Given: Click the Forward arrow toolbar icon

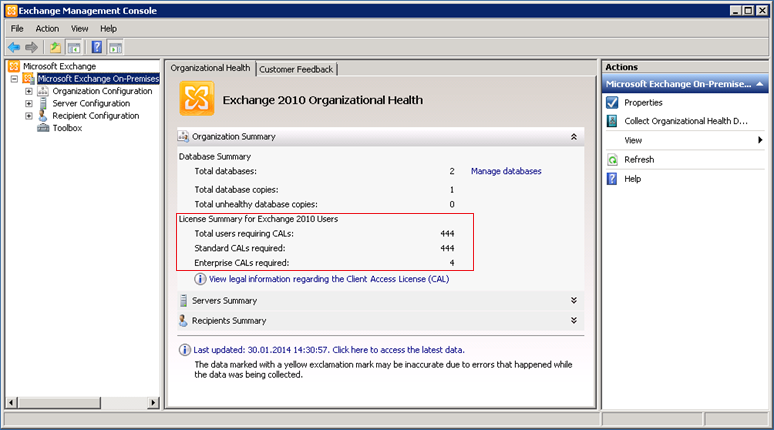Looking at the screenshot, I should pyautogui.click(x=31, y=47).
